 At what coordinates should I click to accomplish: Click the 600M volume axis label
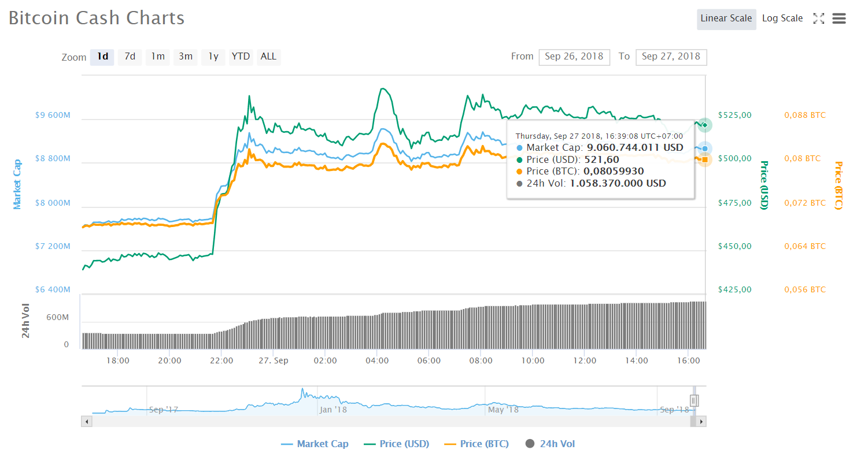(58, 318)
